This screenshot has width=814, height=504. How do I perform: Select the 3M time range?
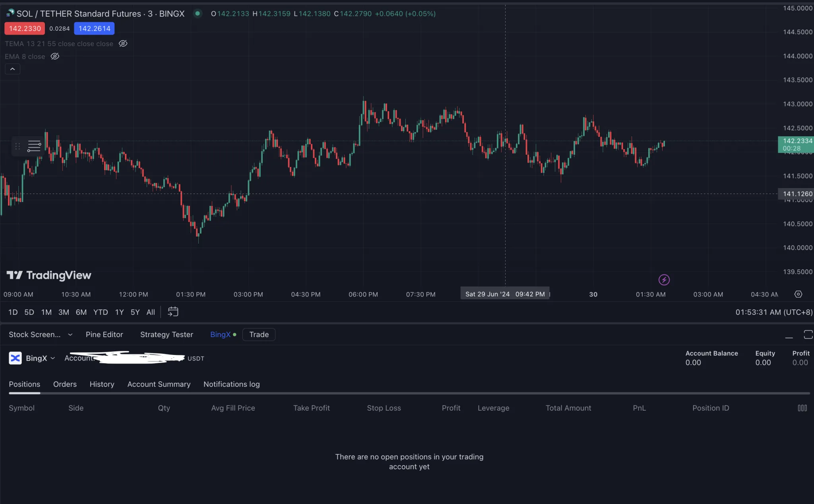64,312
